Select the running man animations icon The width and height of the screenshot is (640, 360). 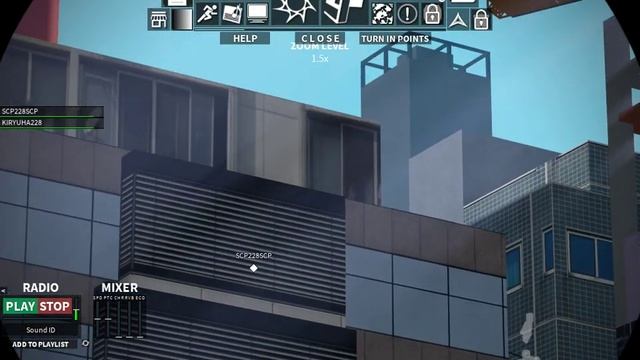click(207, 13)
